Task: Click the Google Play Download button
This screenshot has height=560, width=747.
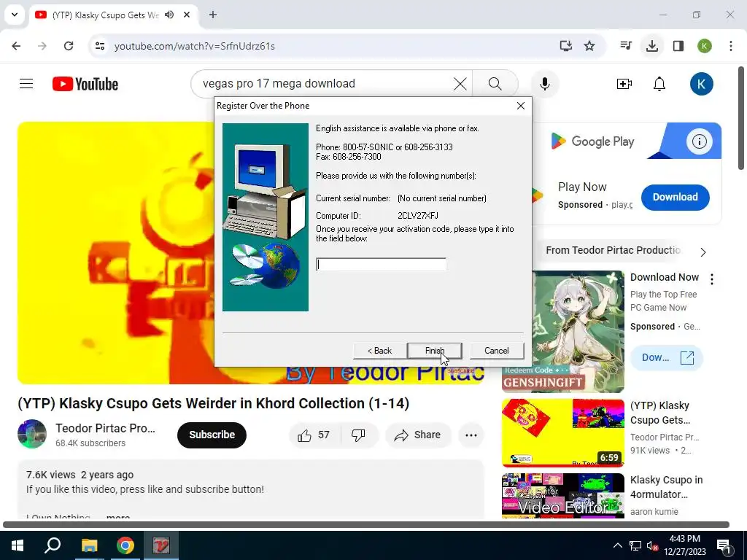Action: 675,197
